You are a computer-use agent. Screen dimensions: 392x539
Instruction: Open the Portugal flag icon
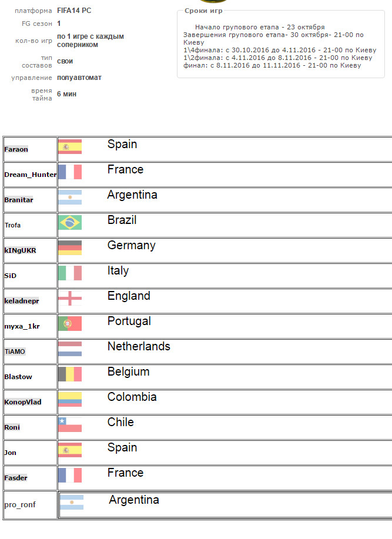(70, 323)
